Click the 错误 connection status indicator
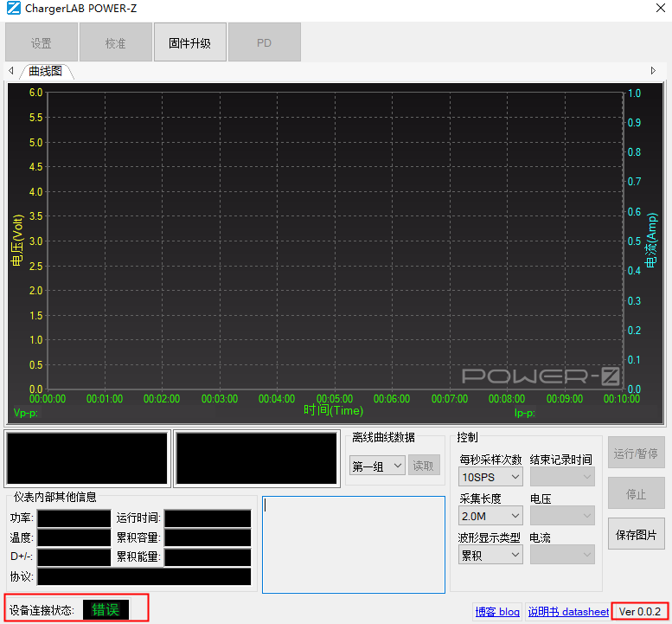Image resolution: width=672 pixels, height=624 pixels. coord(106,609)
